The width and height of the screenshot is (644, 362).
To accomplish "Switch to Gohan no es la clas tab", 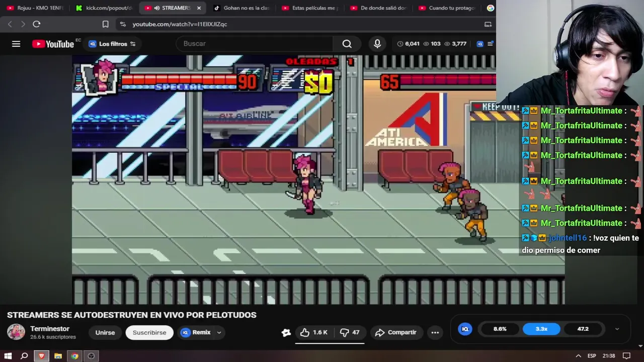I will click(241, 8).
